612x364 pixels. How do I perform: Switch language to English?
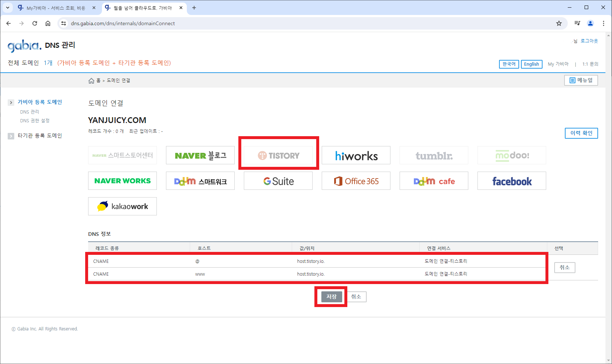tap(532, 64)
